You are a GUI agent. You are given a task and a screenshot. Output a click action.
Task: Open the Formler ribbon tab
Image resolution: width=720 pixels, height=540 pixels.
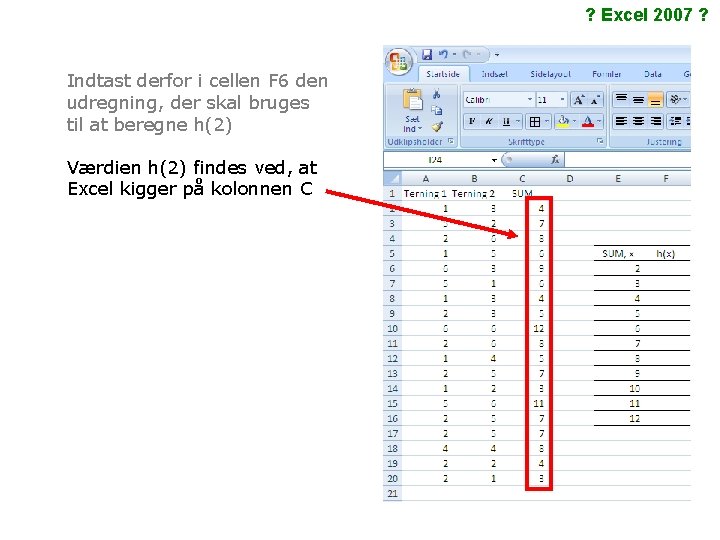click(607, 74)
